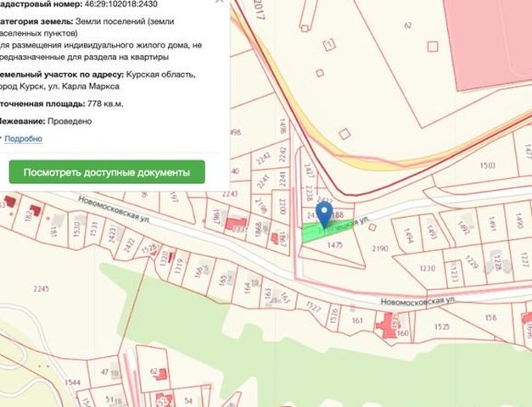Click the blue location pin marker

tap(324, 215)
